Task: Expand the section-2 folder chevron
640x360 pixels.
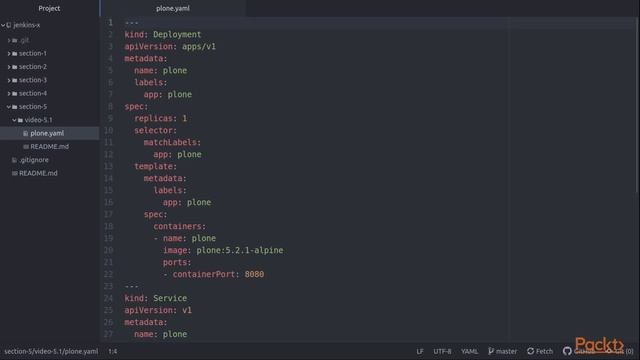Action: [x=9, y=67]
